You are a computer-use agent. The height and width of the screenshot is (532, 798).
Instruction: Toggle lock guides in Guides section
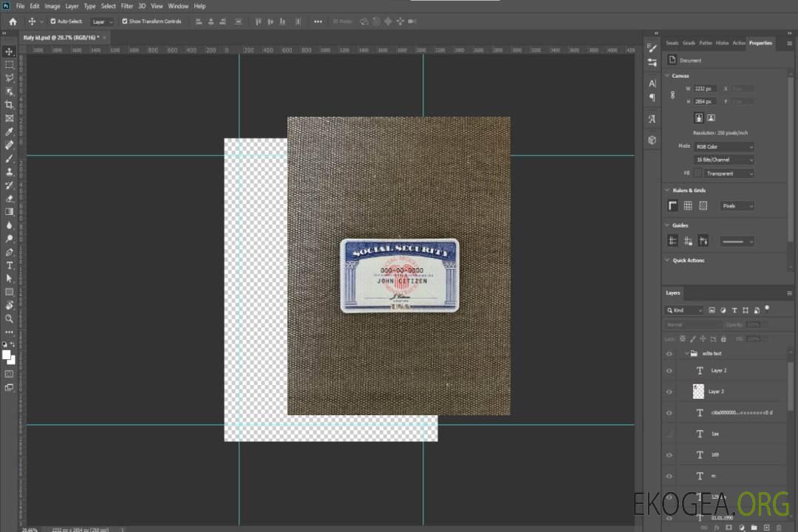tap(688, 241)
